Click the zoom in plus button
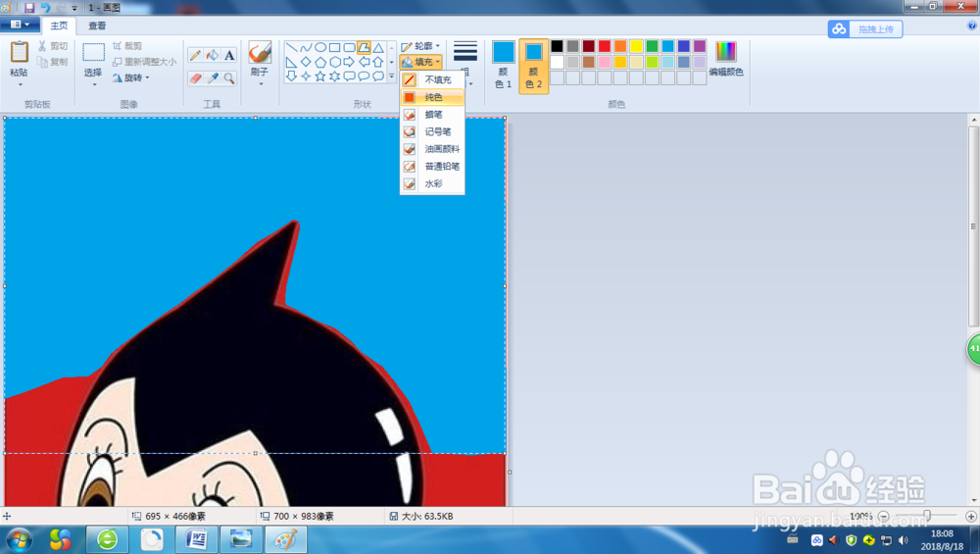Viewport: 980px width, 554px height. coord(970,517)
